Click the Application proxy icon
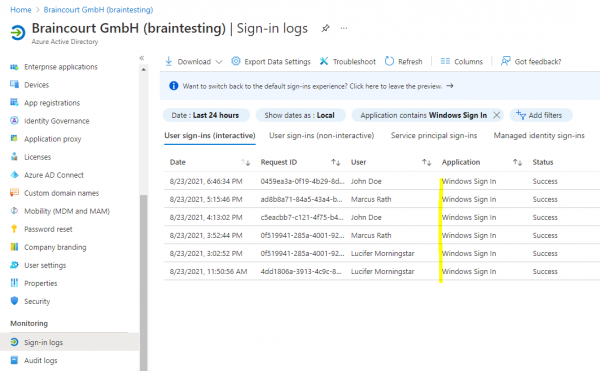The height and width of the screenshot is (371, 600). 14,138
